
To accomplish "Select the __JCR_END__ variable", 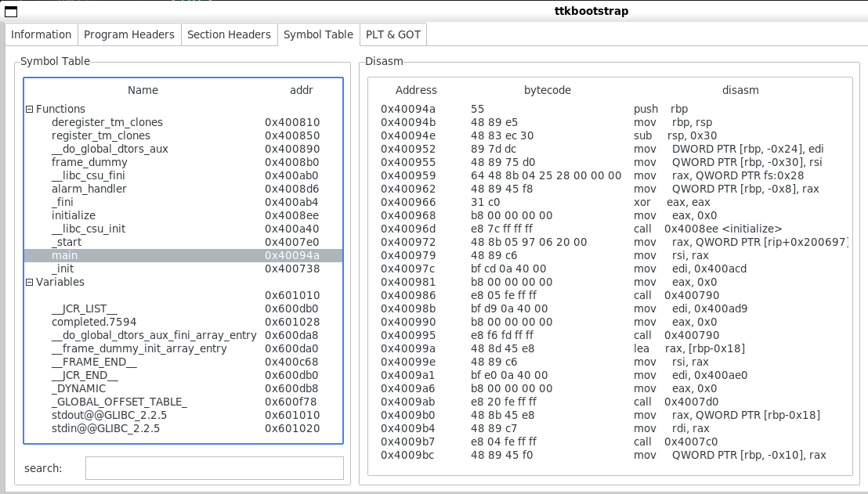I will [x=183, y=375].
